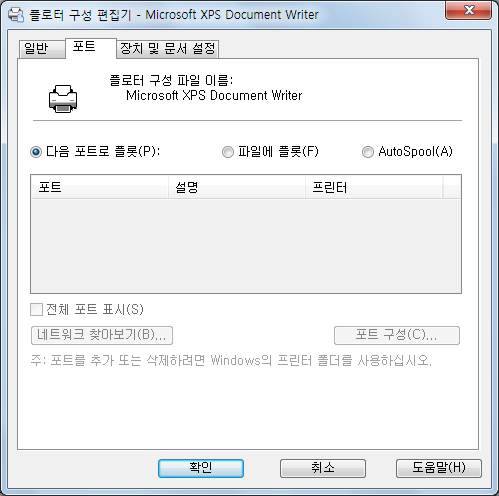
Task: Open the 장치 및 문서 설정 tab
Action: [167, 49]
